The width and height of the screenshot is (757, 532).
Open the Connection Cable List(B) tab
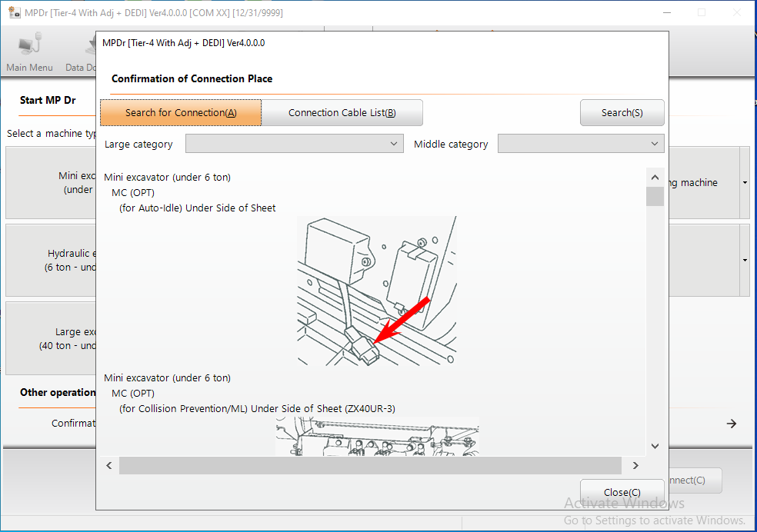[343, 112]
